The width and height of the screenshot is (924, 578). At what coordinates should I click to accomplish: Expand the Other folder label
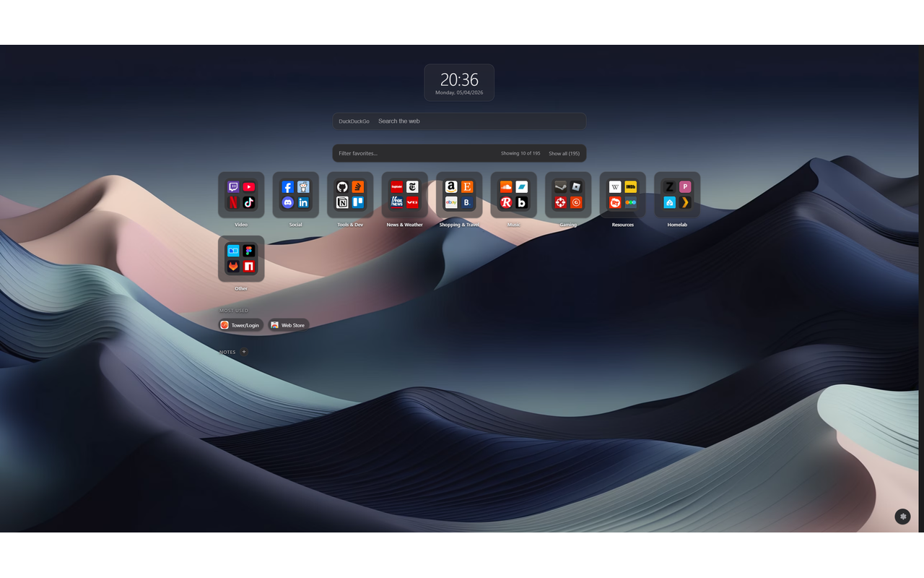pos(241,288)
